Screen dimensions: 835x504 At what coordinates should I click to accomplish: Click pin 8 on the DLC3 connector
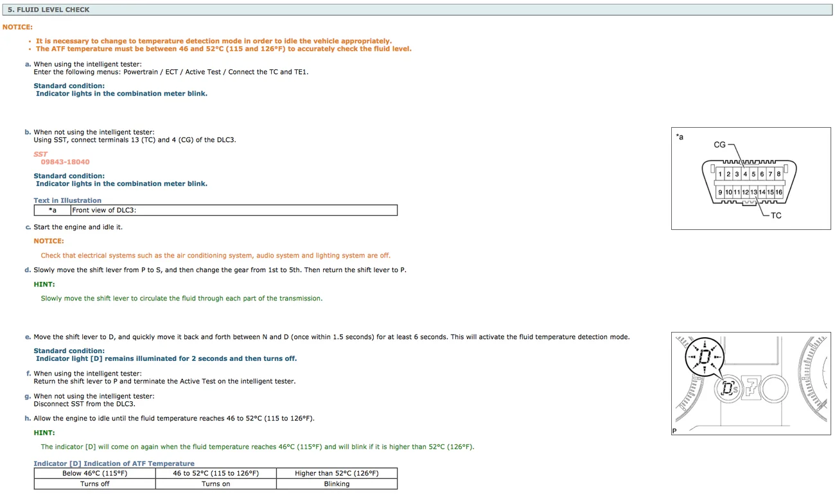[x=778, y=174]
